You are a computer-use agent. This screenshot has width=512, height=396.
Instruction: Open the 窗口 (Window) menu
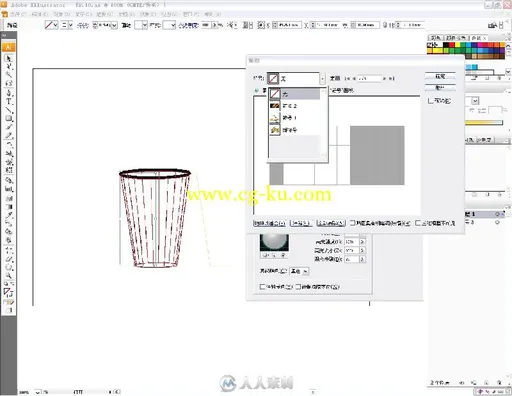click(191, 14)
